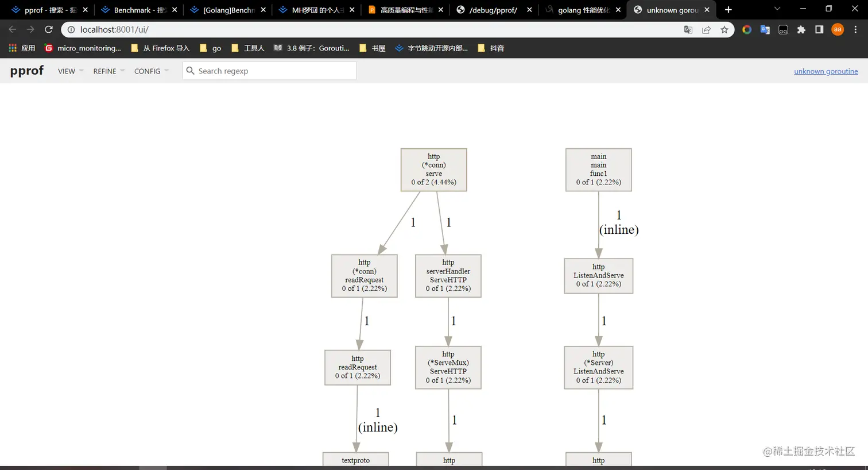Open the 抖音 bookmark folder
Viewport: 868px width, 470px height.
(x=491, y=48)
